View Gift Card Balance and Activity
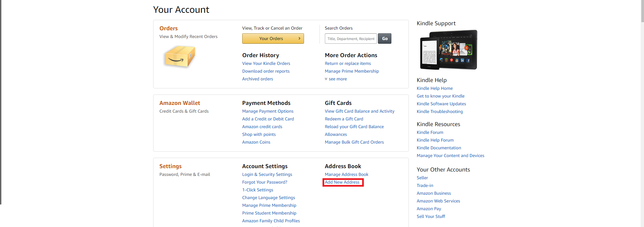This screenshot has height=227, width=644. pos(359,111)
